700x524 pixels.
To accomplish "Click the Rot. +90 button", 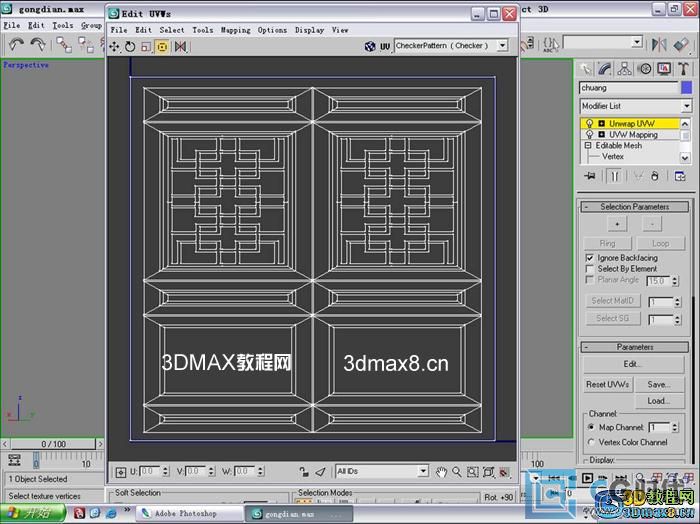I will tap(498, 497).
